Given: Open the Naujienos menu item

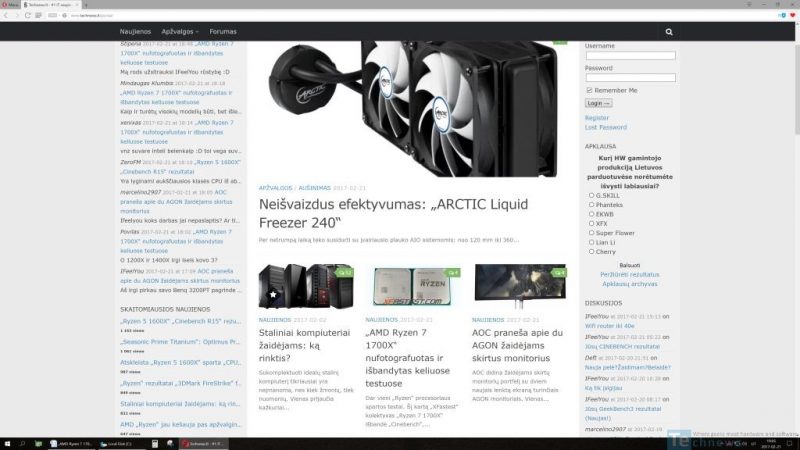Looking at the screenshot, I should pos(135,32).
